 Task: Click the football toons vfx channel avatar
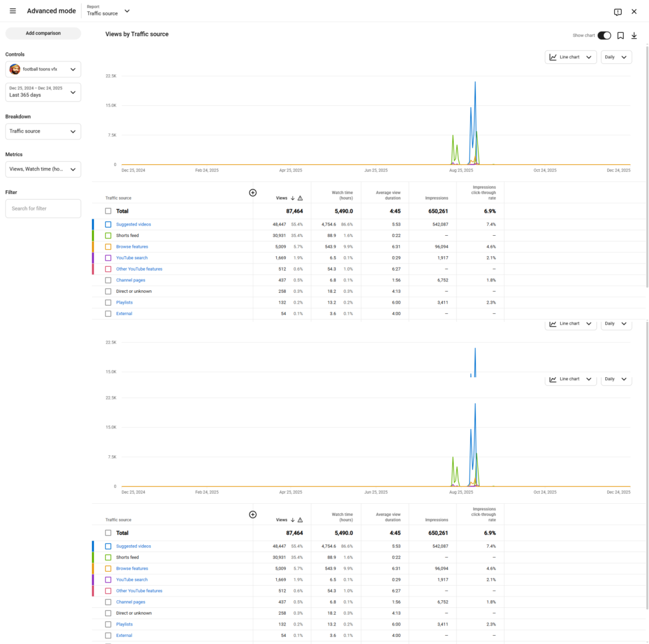pyautogui.click(x=15, y=69)
